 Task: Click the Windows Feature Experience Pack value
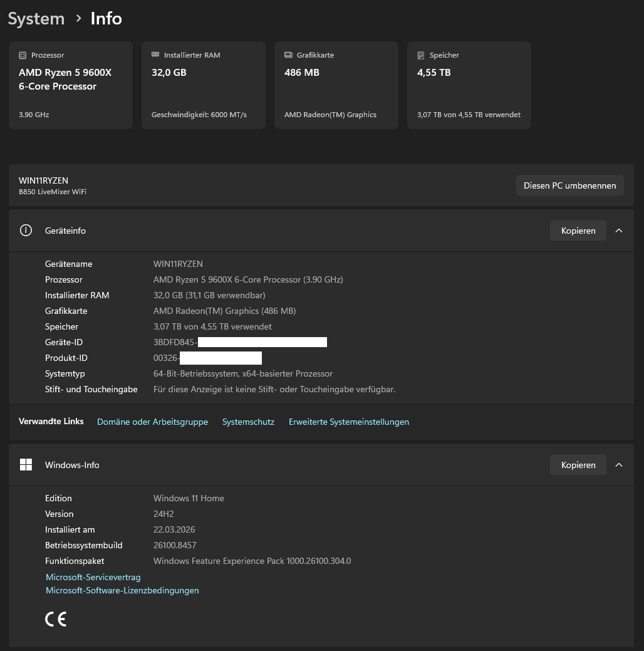pyautogui.click(x=252, y=561)
